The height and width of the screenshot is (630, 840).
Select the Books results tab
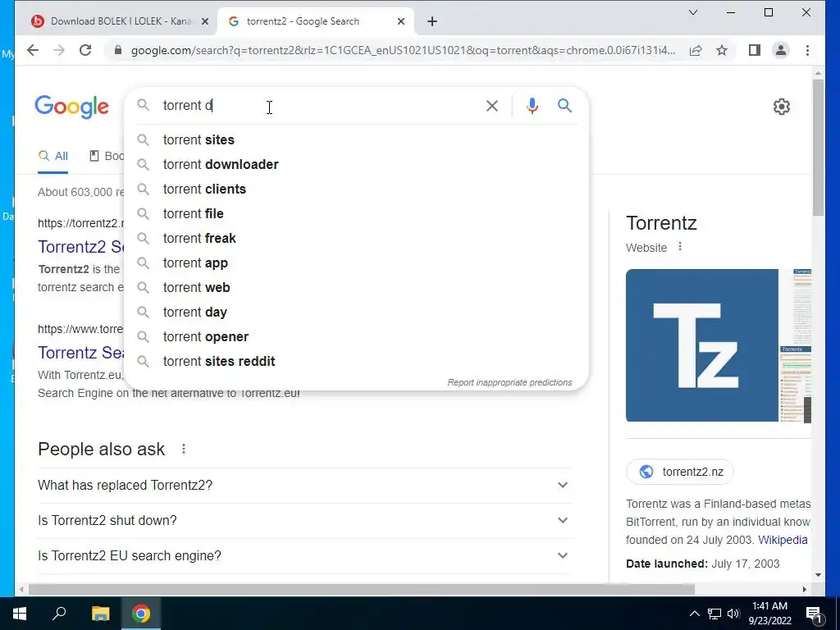tap(107, 156)
